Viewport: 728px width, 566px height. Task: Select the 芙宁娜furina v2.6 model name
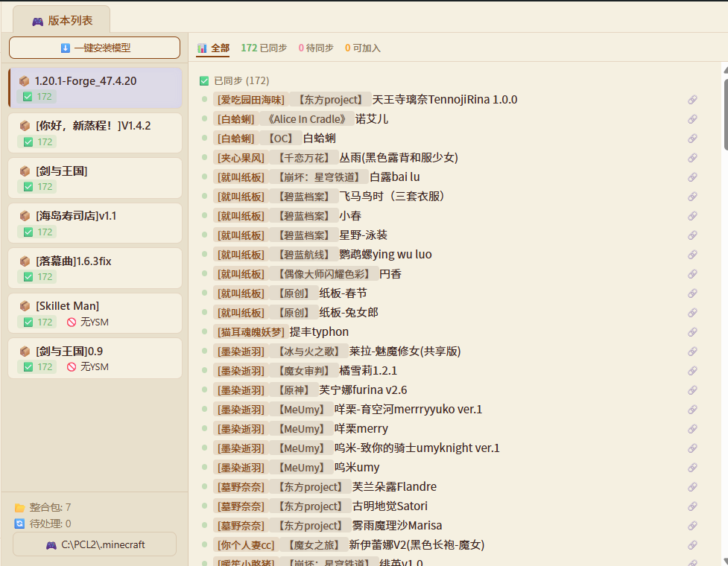tap(363, 390)
